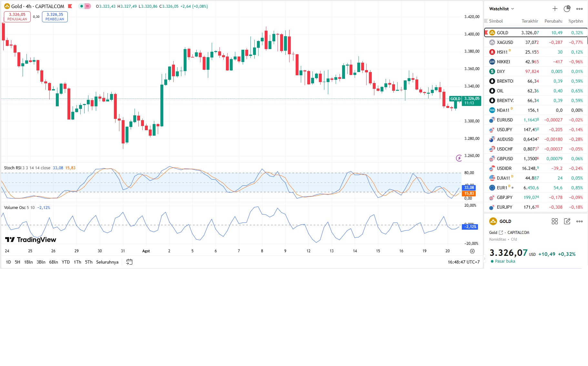This screenshot has height=366, width=588.
Task: Select the 1Bln time range tab
Action: tap(28, 262)
